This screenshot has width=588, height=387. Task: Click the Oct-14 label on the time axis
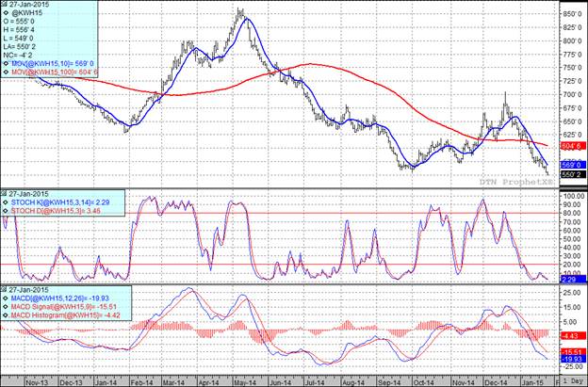423,382
